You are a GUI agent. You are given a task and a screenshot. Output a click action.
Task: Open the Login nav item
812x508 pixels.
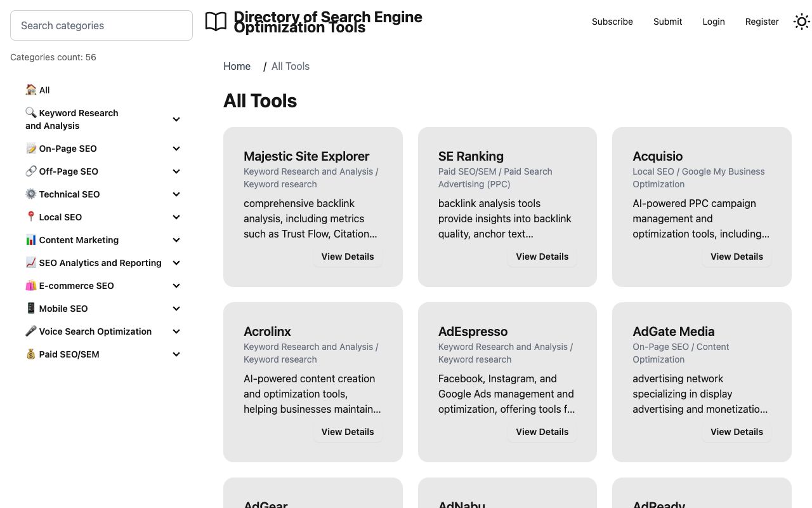tap(714, 22)
